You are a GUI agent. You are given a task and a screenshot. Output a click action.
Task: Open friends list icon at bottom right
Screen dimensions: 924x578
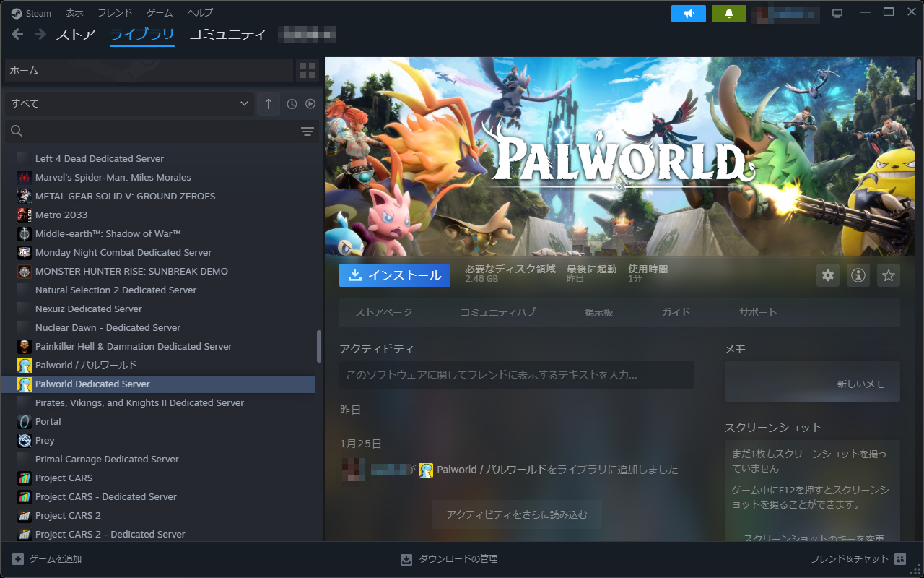coord(900,559)
